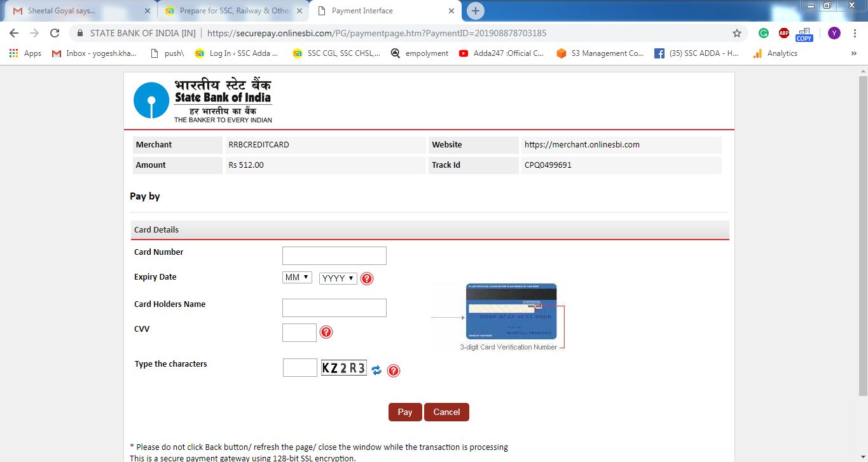Click the help icon beside the captcha
The image size is (868, 462).
click(x=394, y=370)
